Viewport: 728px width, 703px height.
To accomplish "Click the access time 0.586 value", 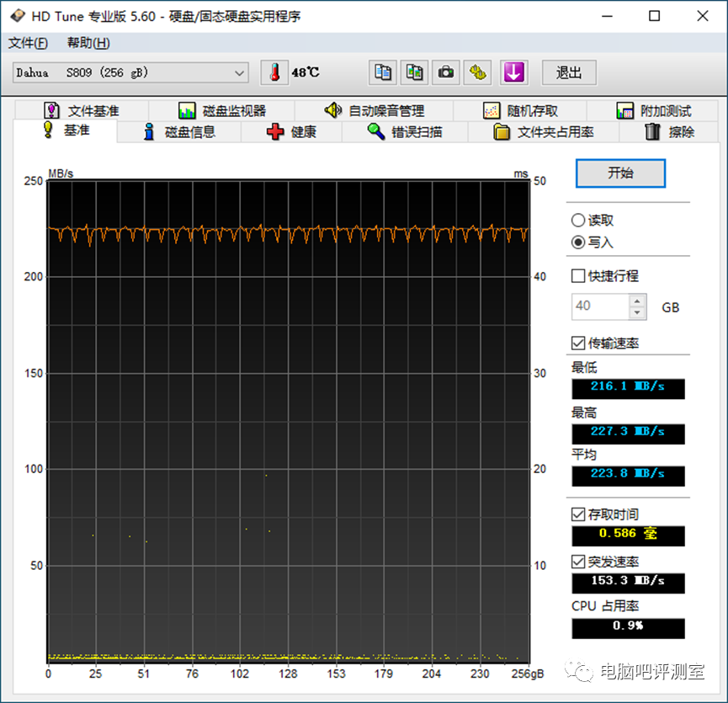I will pyautogui.click(x=628, y=535).
